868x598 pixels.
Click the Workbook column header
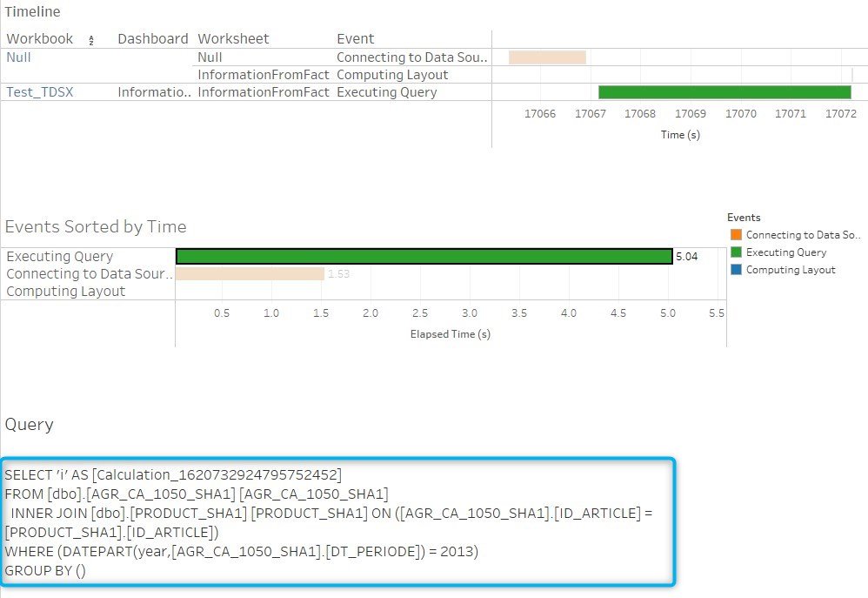click(39, 39)
